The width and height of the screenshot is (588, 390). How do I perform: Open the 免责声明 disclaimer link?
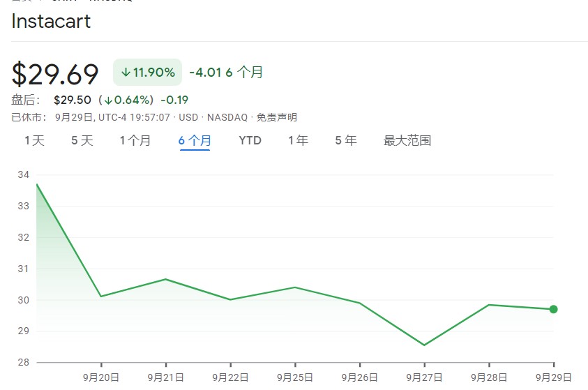(x=277, y=117)
